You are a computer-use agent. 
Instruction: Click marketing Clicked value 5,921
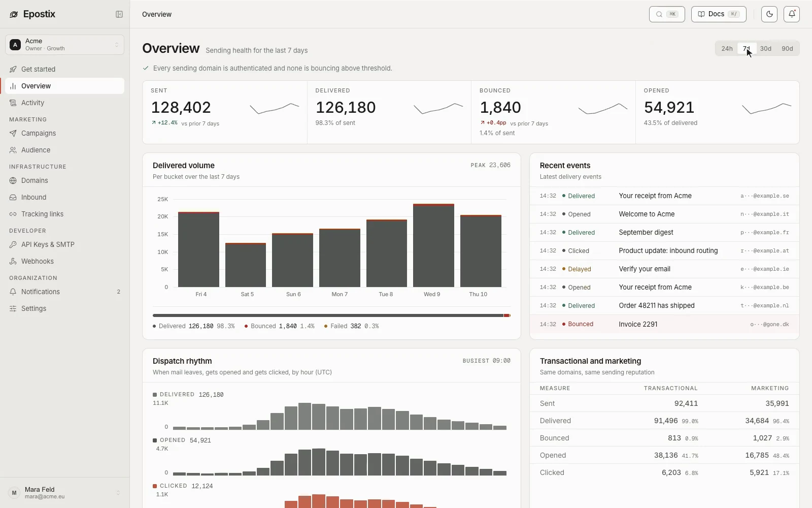(759, 472)
